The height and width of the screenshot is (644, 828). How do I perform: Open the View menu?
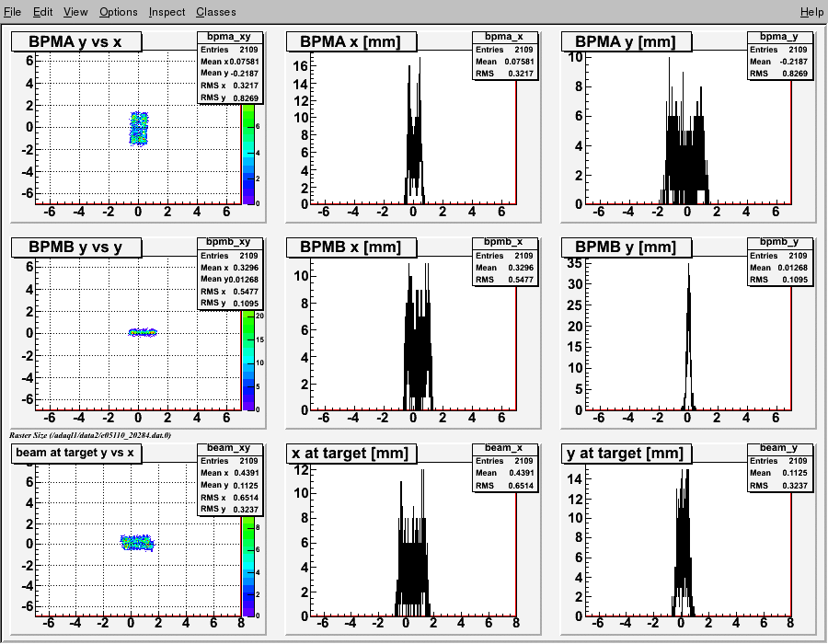coord(75,12)
